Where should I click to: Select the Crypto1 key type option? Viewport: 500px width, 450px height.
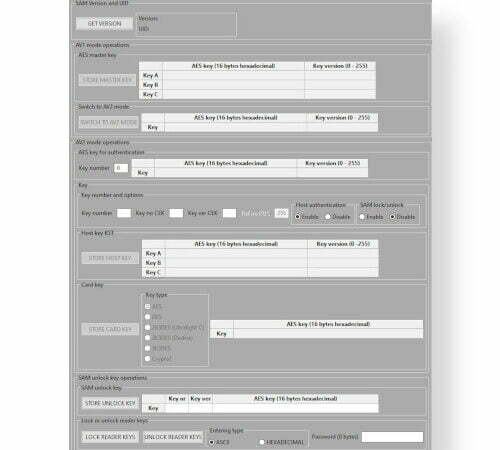[148, 359]
